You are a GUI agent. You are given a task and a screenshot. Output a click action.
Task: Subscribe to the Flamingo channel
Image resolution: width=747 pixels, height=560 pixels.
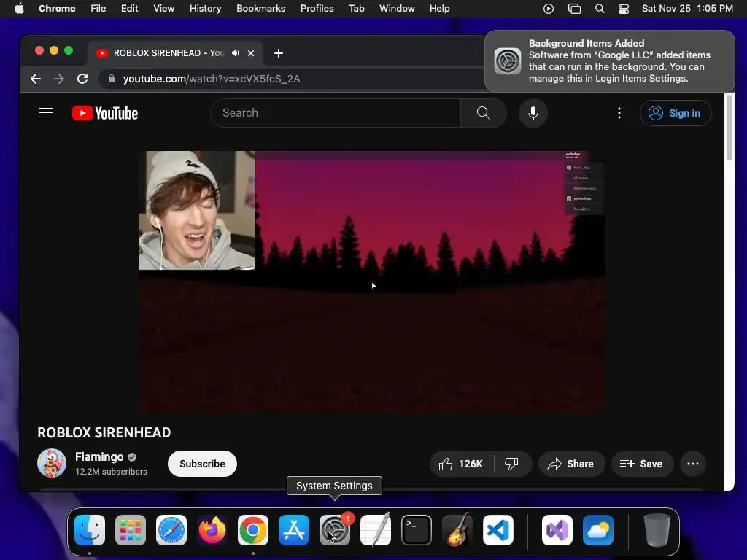202,464
